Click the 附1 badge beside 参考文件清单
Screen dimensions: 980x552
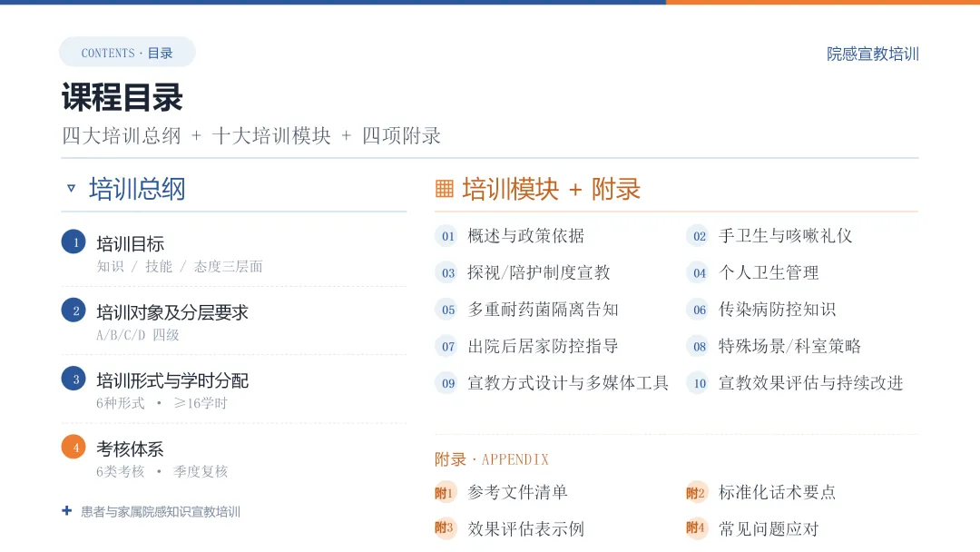(445, 493)
